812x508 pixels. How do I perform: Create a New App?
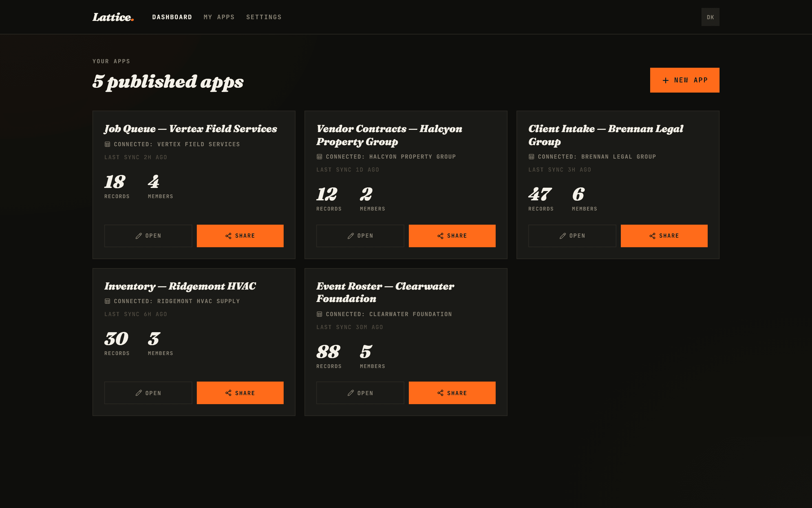[685, 80]
